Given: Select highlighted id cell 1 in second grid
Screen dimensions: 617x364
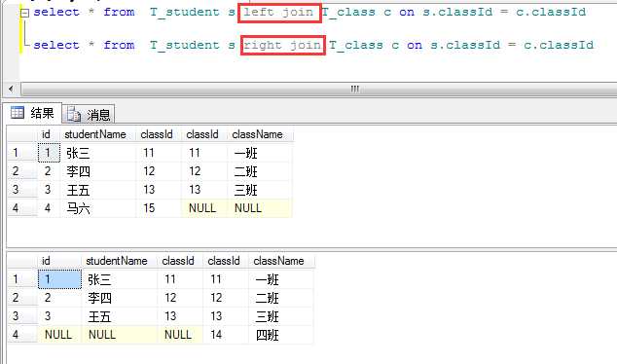Looking at the screenshot, I should 59,279.
